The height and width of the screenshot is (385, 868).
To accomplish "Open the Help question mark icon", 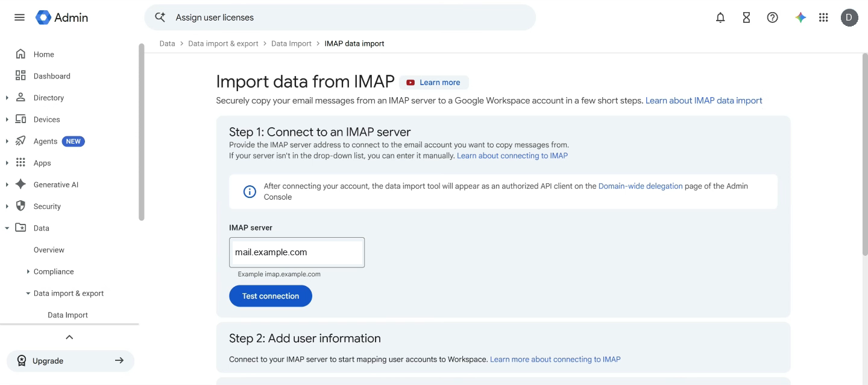I will [x=772, y=17].
